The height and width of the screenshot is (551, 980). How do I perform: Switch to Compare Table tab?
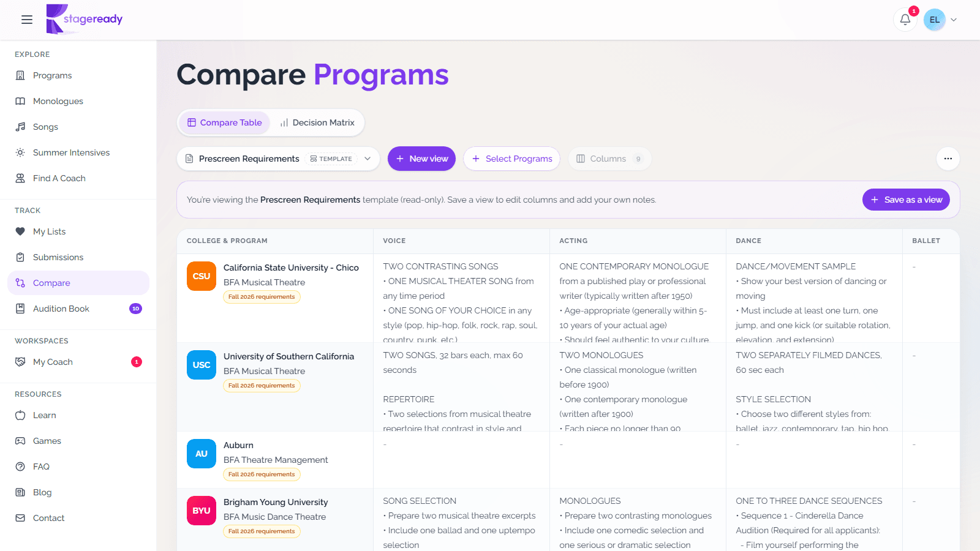(x=225, y=122)
